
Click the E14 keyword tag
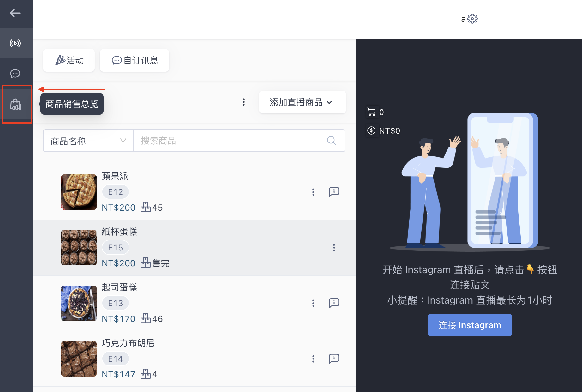[116, 359]
